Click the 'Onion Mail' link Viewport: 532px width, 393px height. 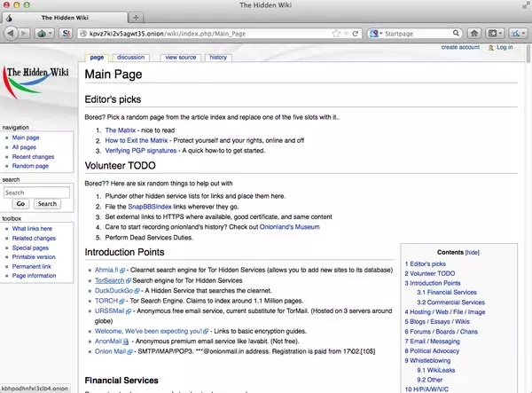(x=110, y=351)
